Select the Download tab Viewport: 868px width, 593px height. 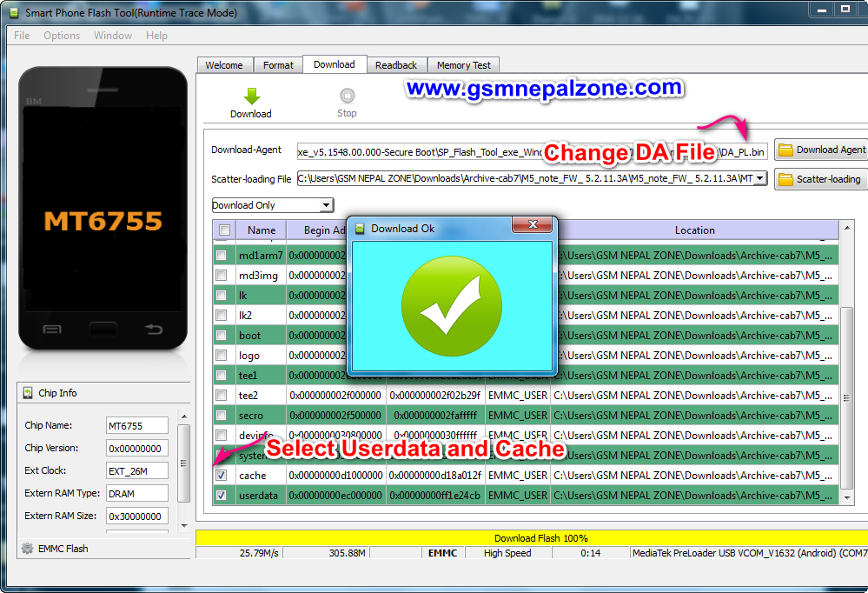[x=335, y=64]
